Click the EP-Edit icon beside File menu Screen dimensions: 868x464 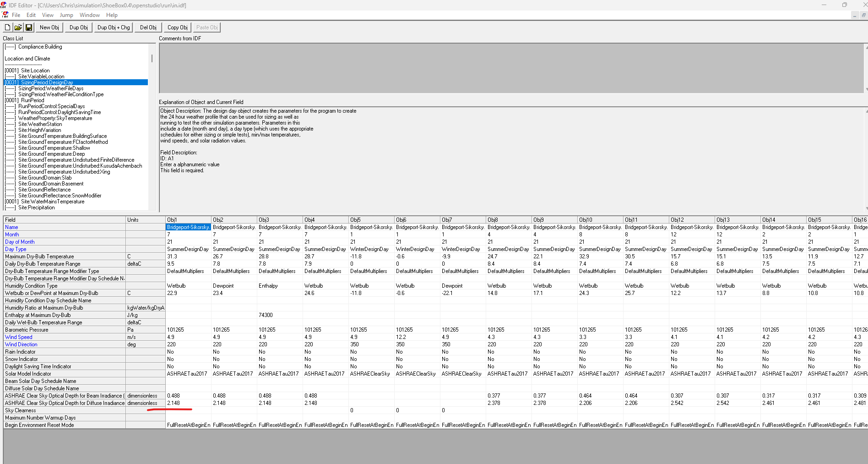point(5,15)
